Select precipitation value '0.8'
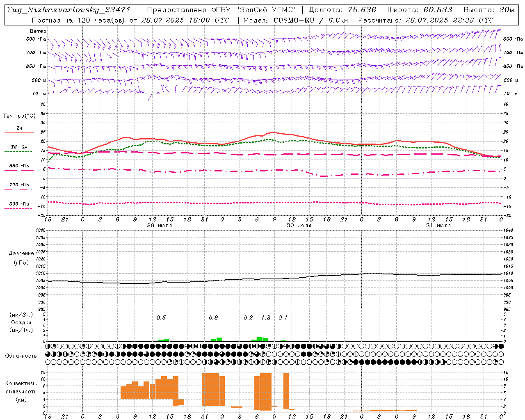 [x=213, y=317]
